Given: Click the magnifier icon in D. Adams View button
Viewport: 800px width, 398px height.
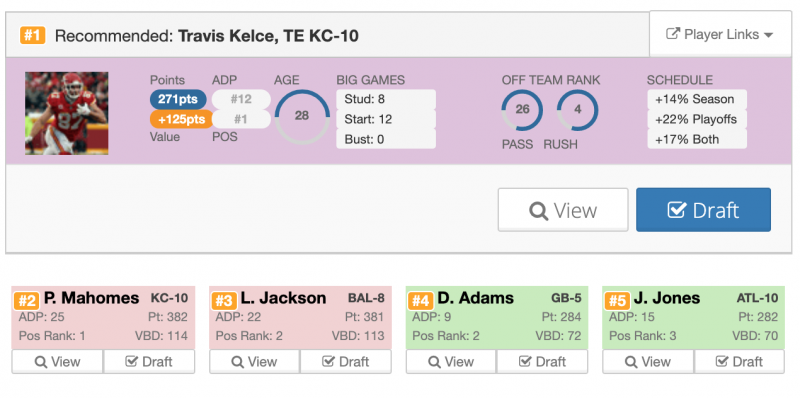Looking at the screenshot, I should click(435, 362).
